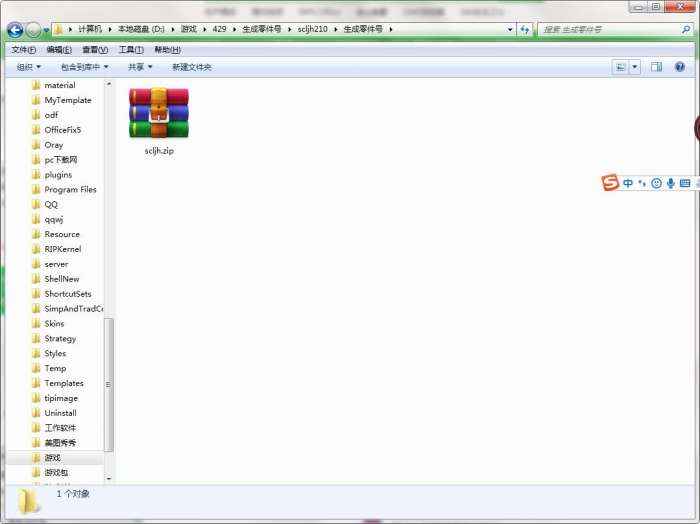The image size is (700, 524).
Task: Open the 文件(F) menu
Action: (x=23, y=50)
